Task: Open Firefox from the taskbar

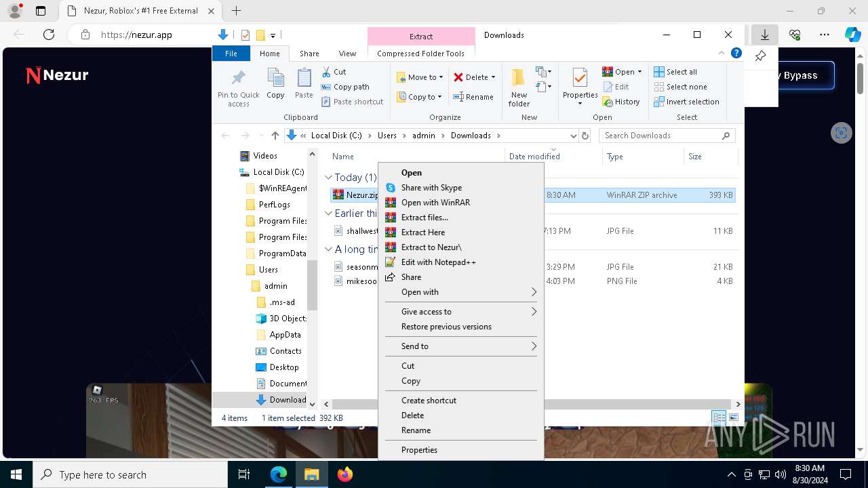Action: point(345,474)
